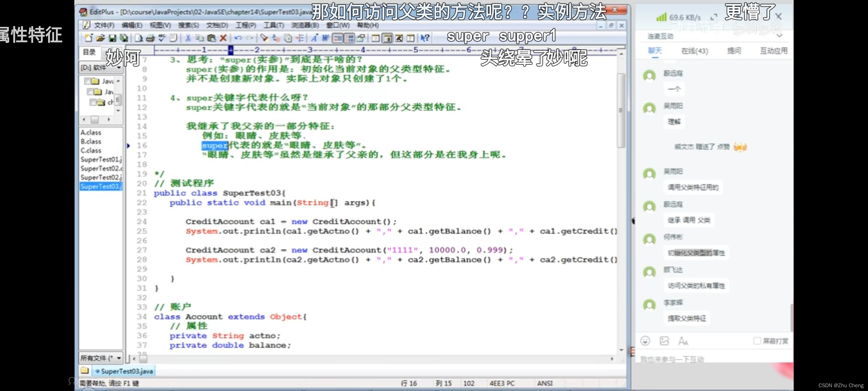This screenshot has height=391, width=868.
Task: Click the editor vertical scrollbar thumb
Action: click(621, 110)
